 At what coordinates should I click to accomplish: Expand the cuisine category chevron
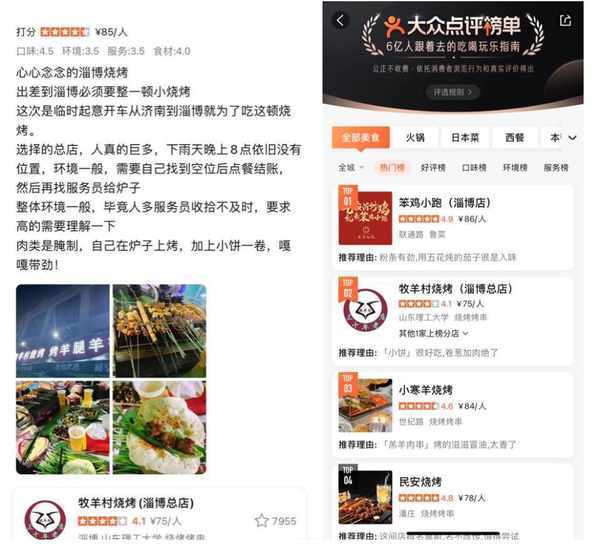pos(572,138)
